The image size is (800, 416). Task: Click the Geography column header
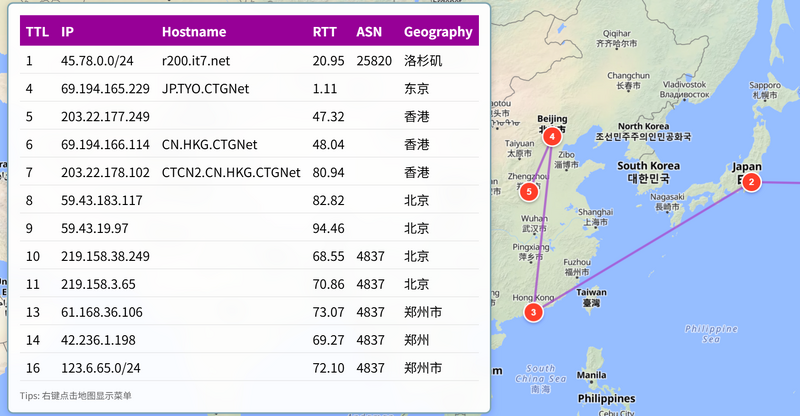pos(438,32)
